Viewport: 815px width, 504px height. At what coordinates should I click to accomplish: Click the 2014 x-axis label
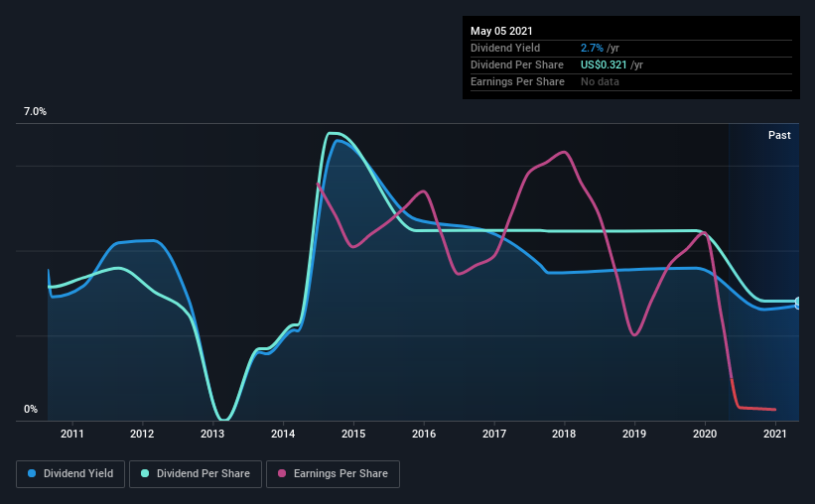pos(283,434)
